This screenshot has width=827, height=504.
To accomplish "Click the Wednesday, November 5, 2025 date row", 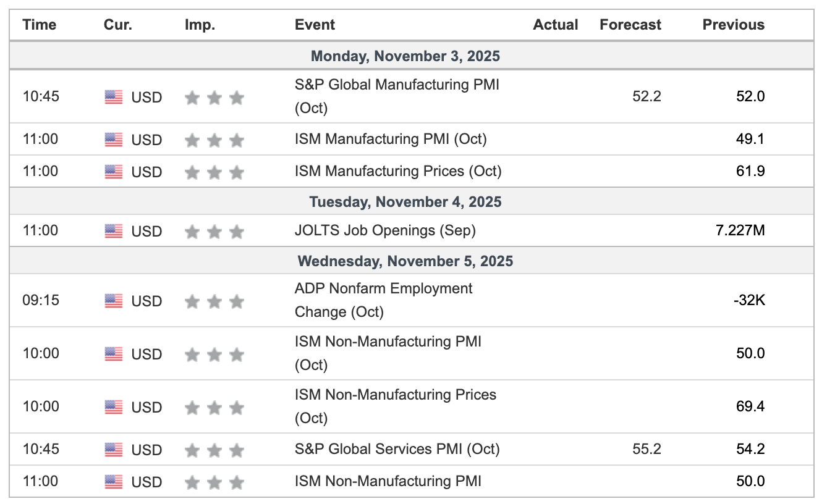I will pos(405,261).
